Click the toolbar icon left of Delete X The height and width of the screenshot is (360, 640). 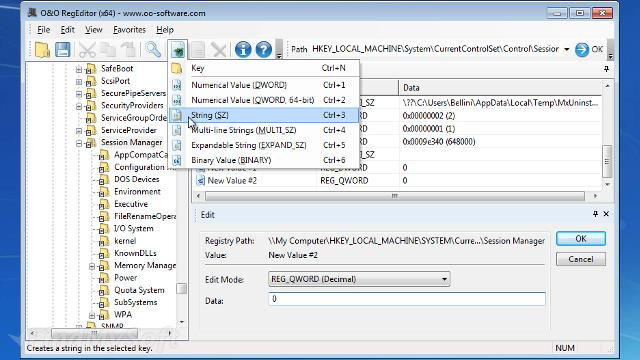click(198, 50)
